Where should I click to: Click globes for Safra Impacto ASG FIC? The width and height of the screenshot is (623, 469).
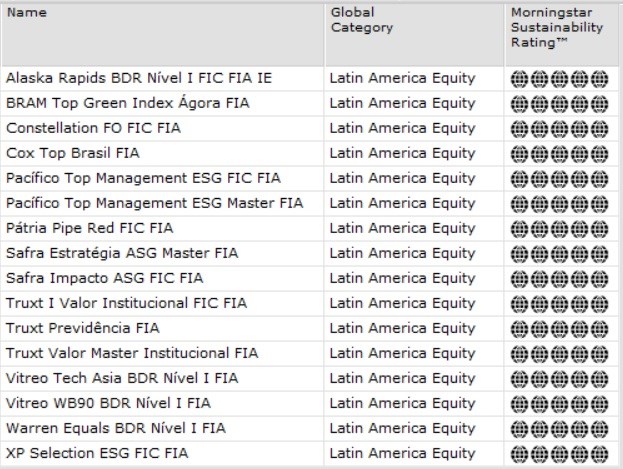(x=559, y=278)
